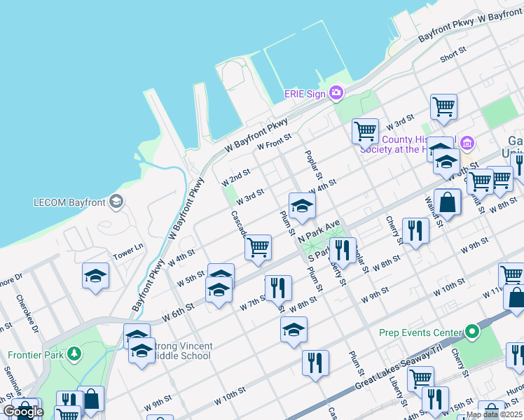Click the Google logo
Screen dimensions: 524x420
click(22, 412)
